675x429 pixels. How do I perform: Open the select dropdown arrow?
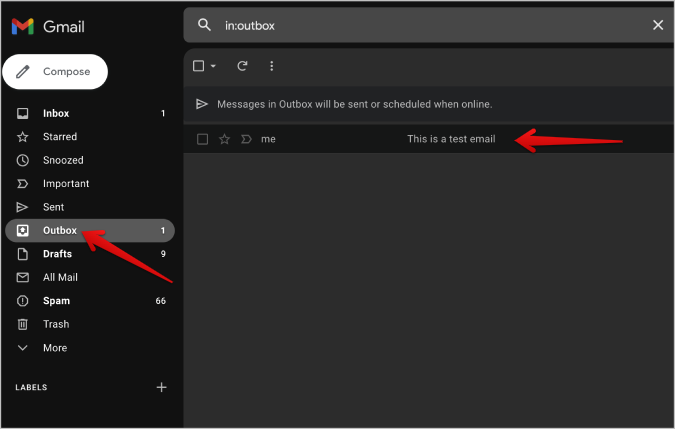tap(213, 66)
